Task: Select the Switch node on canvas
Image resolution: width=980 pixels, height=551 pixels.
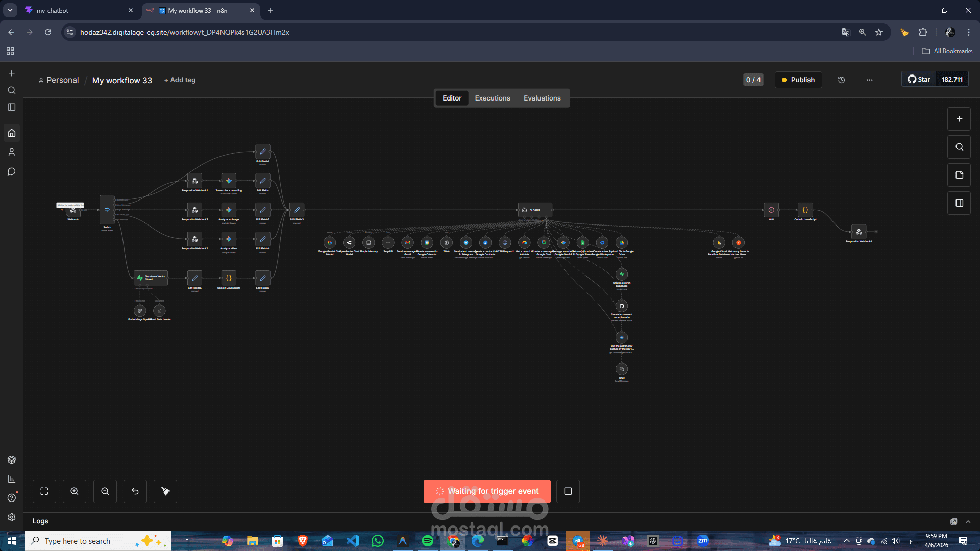Action: coord(107,210)
